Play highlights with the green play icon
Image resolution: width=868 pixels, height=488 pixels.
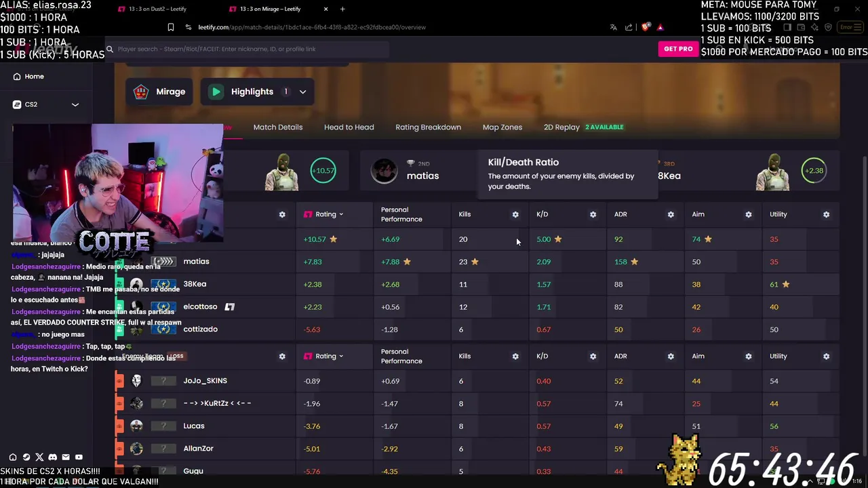(x=216, y=91)
